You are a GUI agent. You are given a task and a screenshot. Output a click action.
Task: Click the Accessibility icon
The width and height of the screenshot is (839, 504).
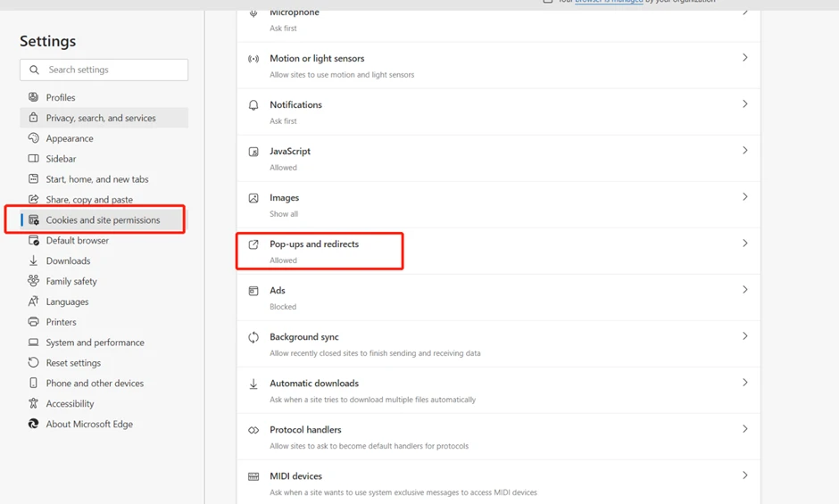click(x=33, y=403)
